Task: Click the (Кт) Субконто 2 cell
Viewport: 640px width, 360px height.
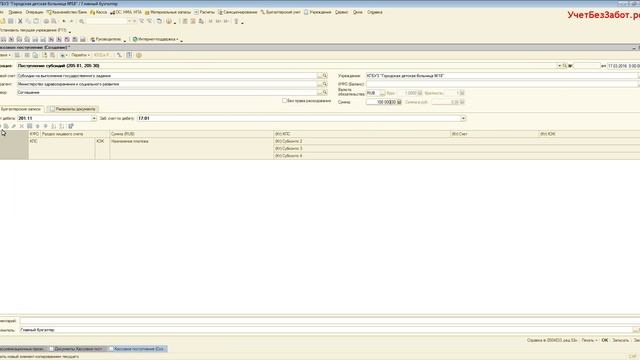Action: coord(457,141)
